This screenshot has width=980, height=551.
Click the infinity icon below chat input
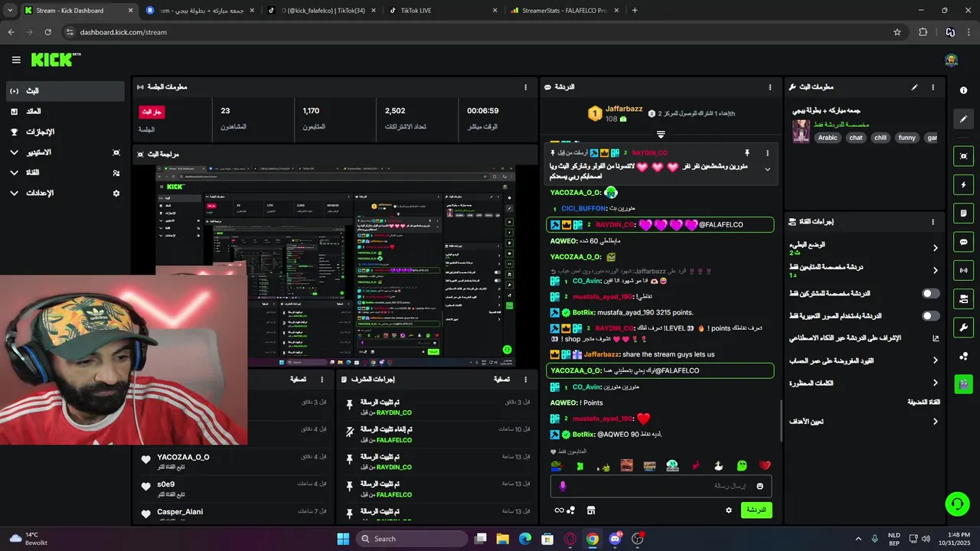coord(559,510)
